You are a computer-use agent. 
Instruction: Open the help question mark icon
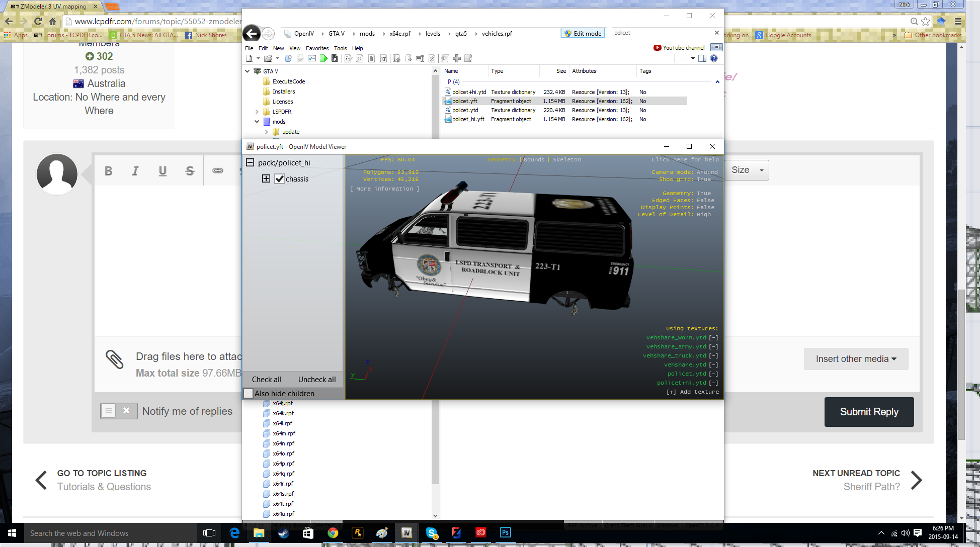(x=714, y=58)
